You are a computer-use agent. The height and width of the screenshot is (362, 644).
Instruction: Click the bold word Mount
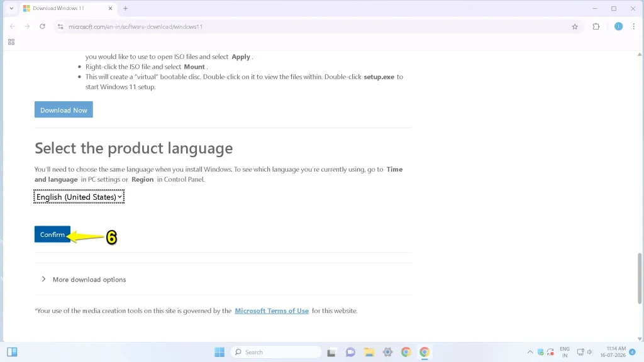194,67
